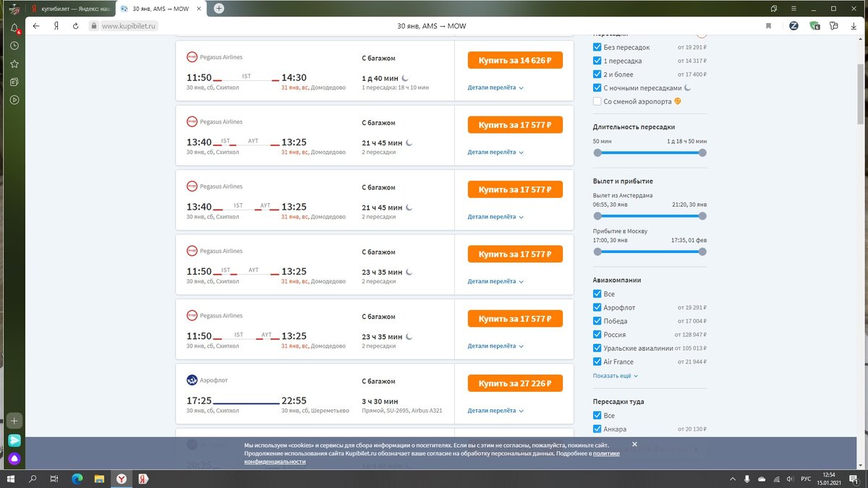This screenshot has width=868, height=488.
Task: Expand Детали перелёта for Aeroflot flight
Action: click(495, 411)
